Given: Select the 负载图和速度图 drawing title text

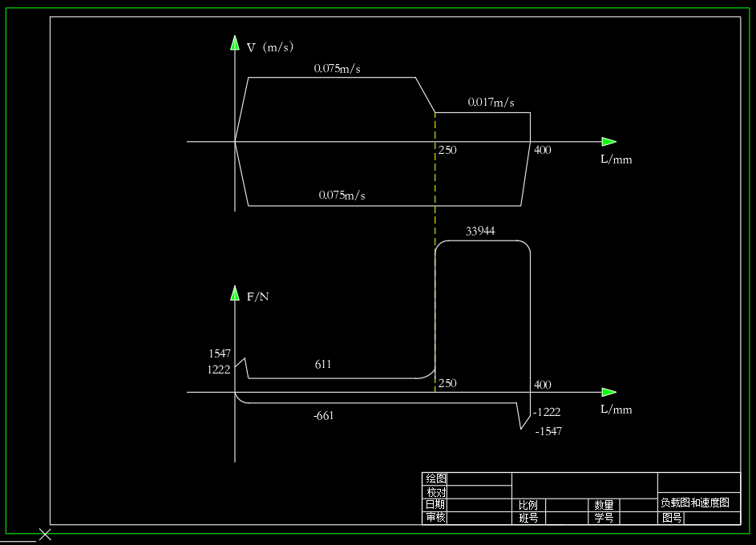Looking at the screenshot, I should (x=696, y=503).
